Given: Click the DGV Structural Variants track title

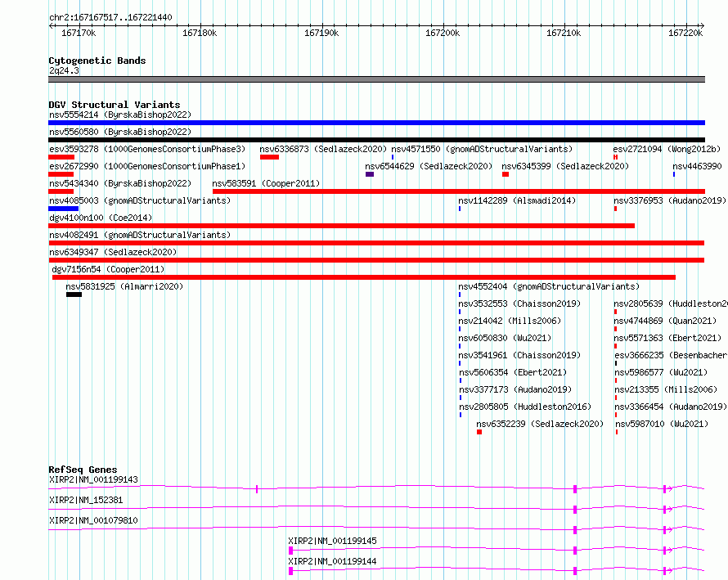Looking at the screenshot, I should [x=115, y=105].
